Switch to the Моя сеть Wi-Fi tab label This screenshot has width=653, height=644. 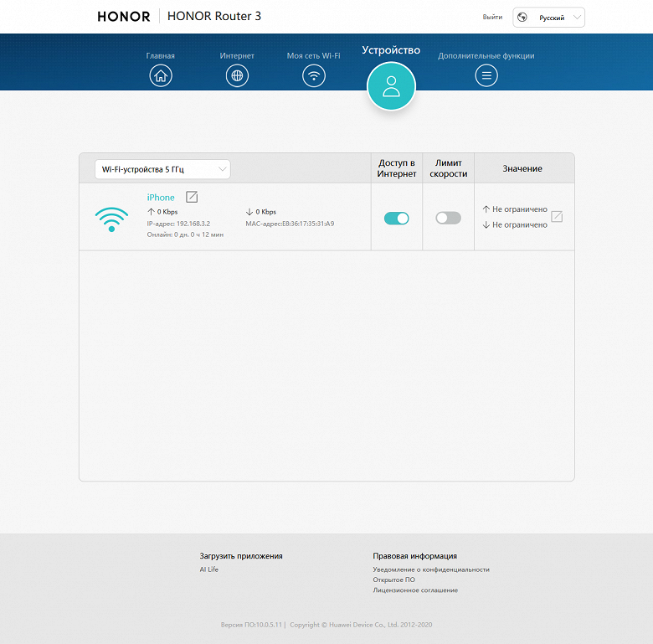click(314, 56)
